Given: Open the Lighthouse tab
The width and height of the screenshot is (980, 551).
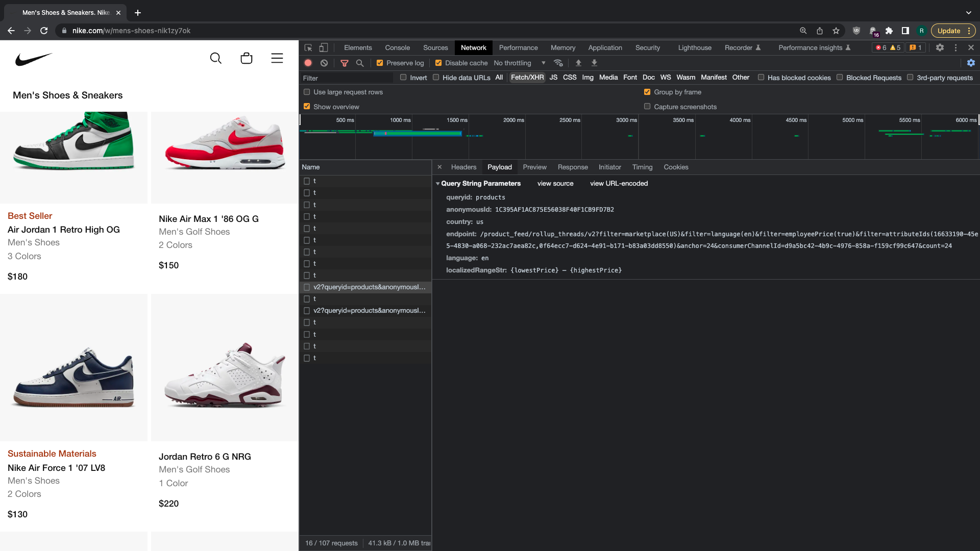Looking at the screenshot, I should point(695,47).
